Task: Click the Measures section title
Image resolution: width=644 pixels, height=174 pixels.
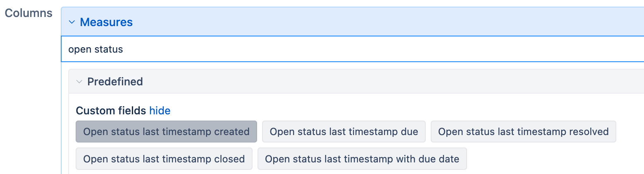Action: [x=106, y=22]
